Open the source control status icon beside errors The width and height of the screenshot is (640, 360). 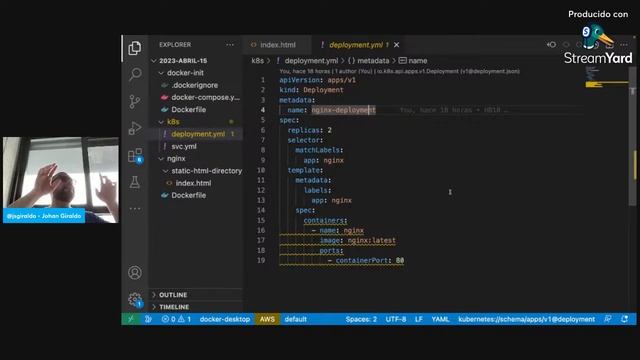tap(148, 319)
